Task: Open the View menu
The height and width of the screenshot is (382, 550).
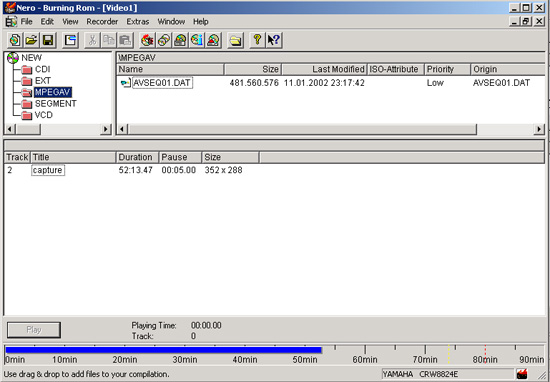Action: click(70, 22)
